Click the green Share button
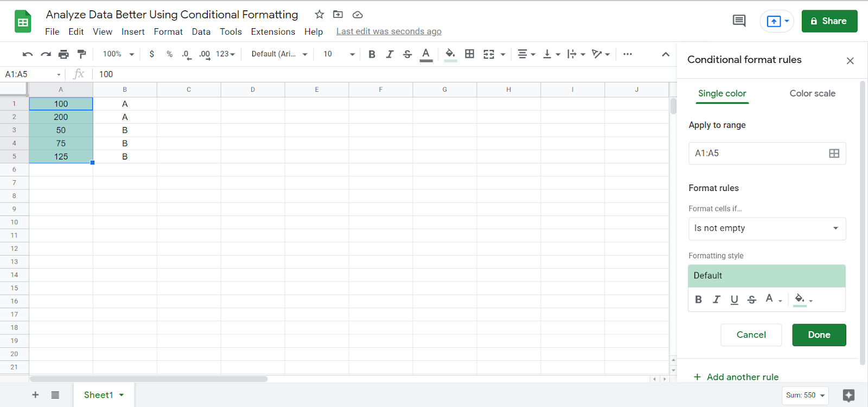Viewport: 868px width, 407px height. click(x=829, y=21)
